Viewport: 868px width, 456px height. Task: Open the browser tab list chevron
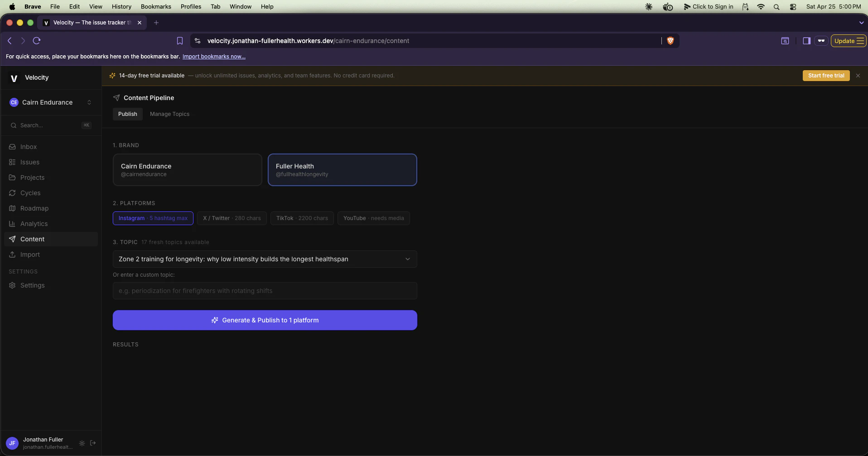point(861,23)
